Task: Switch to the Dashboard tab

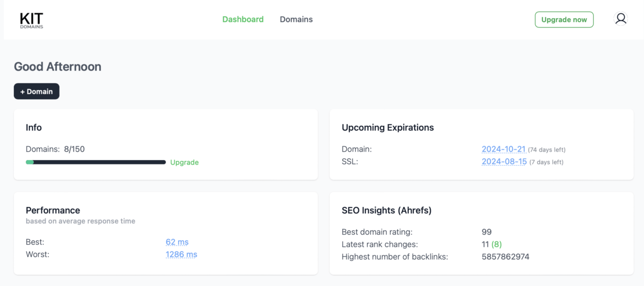Action: 243,19
